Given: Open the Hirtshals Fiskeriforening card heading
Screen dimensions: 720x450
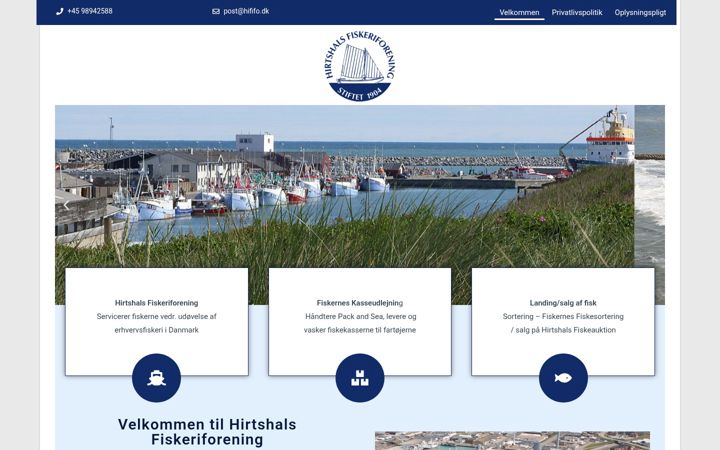Looking at the screenshot, I should (157, 303).
